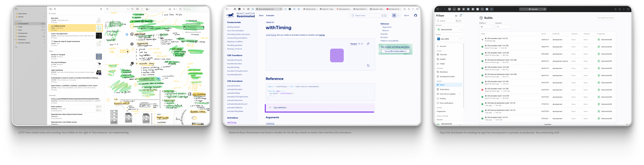Go back to Account in Expo sidebar

click(x=449, y=46)
